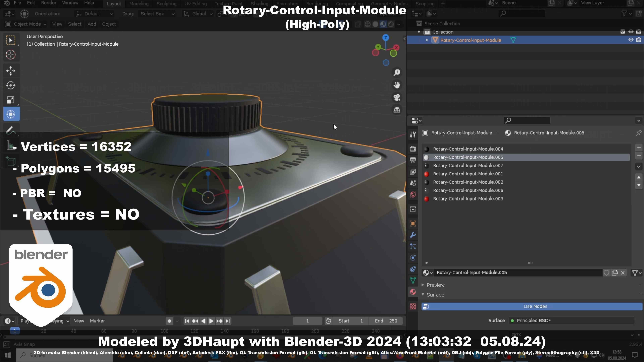Open the viewport Add menu
This screenshot has width=644, height=362.
click(x=92, y=24)
